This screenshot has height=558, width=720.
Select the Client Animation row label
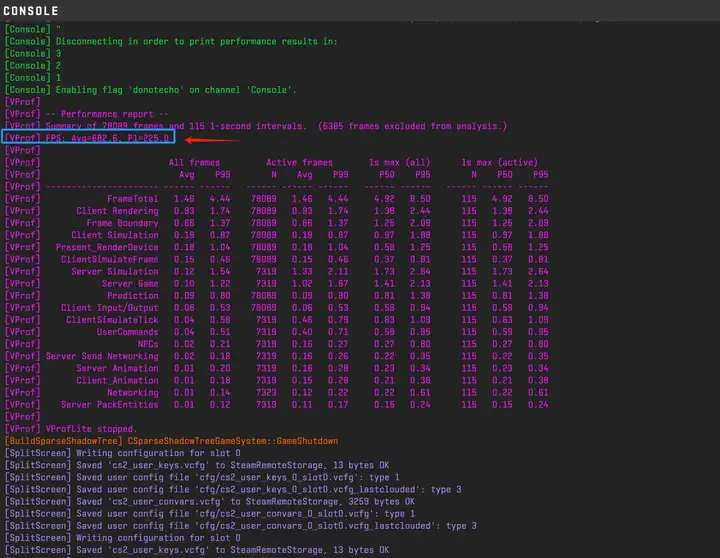point(117,381)
